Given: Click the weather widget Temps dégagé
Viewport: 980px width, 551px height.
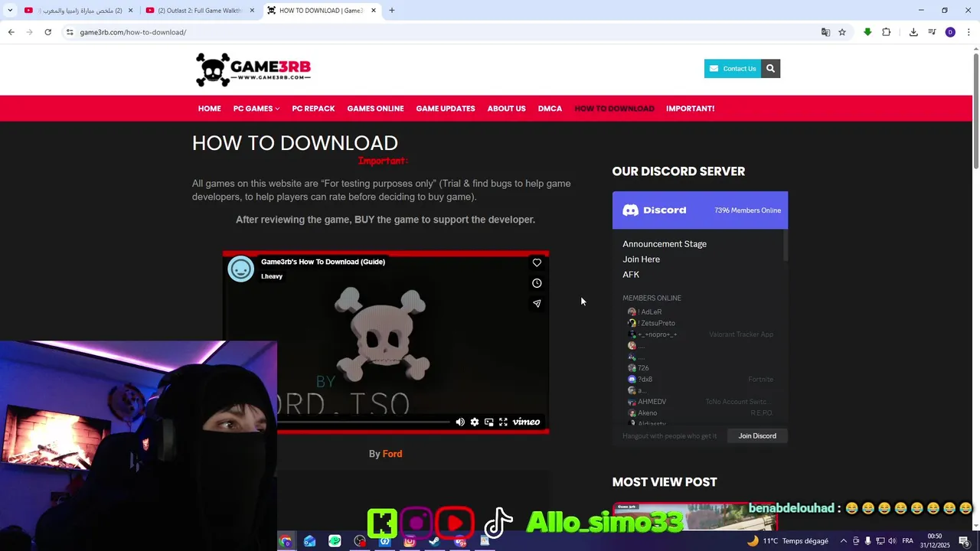Looking at the screenshot, I should (x=788, y=541).
